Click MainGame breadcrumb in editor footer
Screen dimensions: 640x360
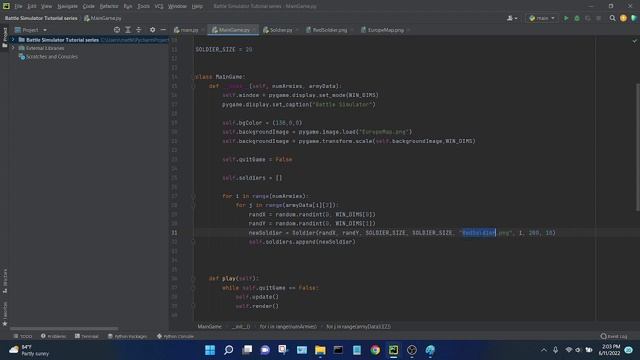210,327
